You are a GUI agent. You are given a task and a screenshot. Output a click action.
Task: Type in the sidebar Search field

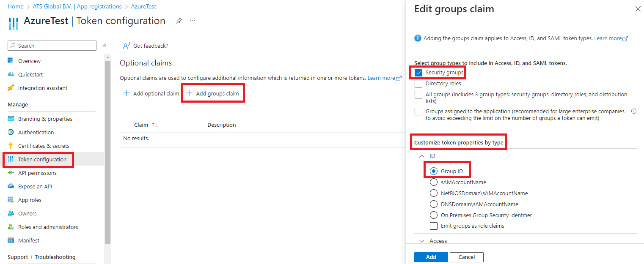(56, 46)
